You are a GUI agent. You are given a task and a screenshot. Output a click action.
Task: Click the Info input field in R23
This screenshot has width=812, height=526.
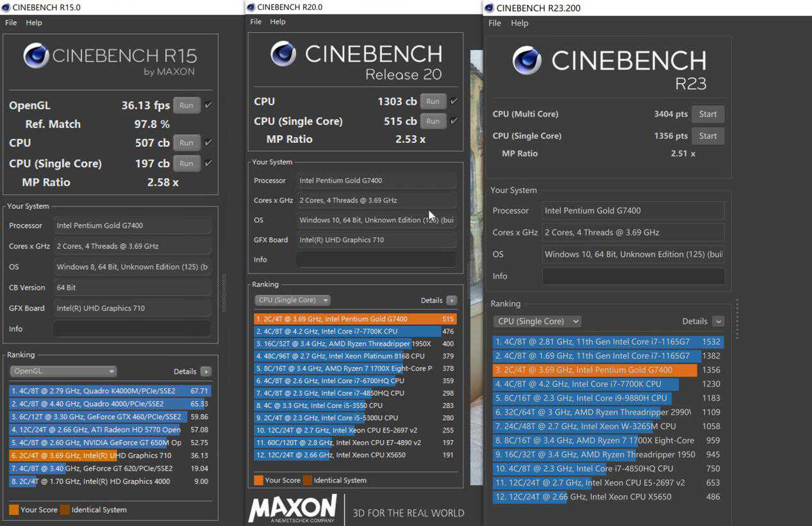(x=633, y=276)
